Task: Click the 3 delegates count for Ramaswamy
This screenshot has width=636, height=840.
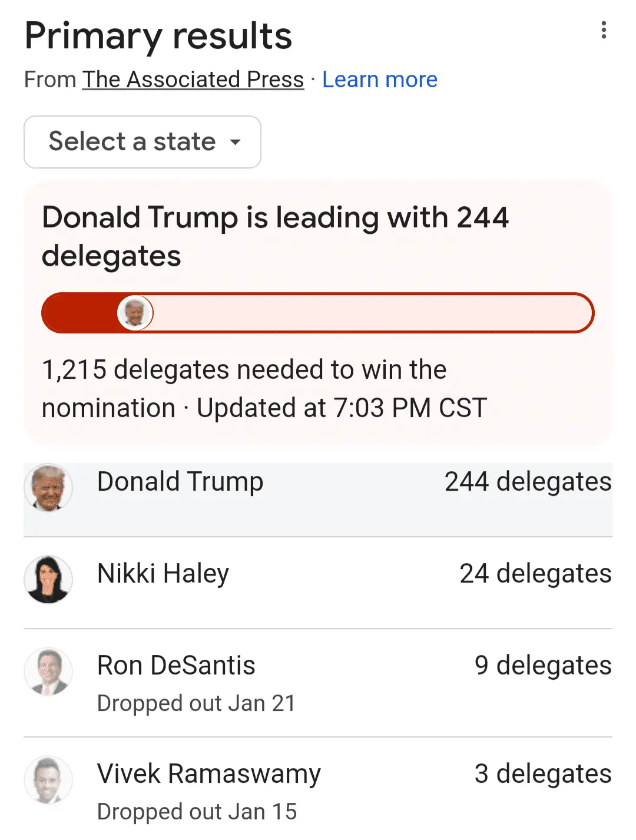Action: [x=543, y=774]
